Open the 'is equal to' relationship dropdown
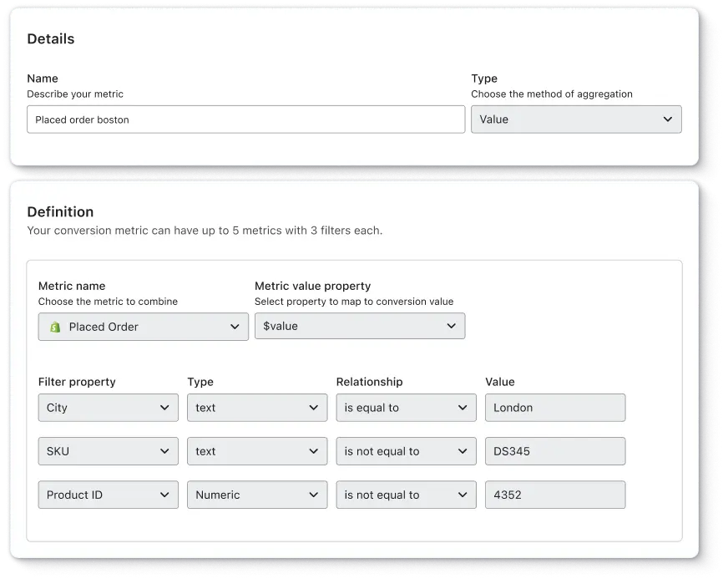This screenshot has height=584, width=728. (407, 408)
